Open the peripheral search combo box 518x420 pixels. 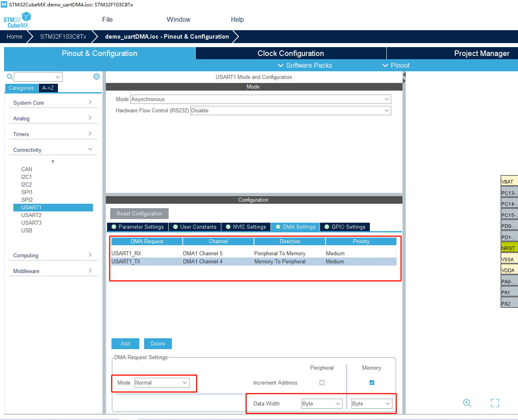click(38, 77)
